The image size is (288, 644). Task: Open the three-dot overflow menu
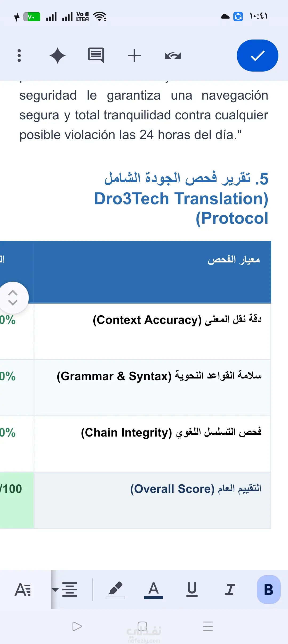point(19,56)
